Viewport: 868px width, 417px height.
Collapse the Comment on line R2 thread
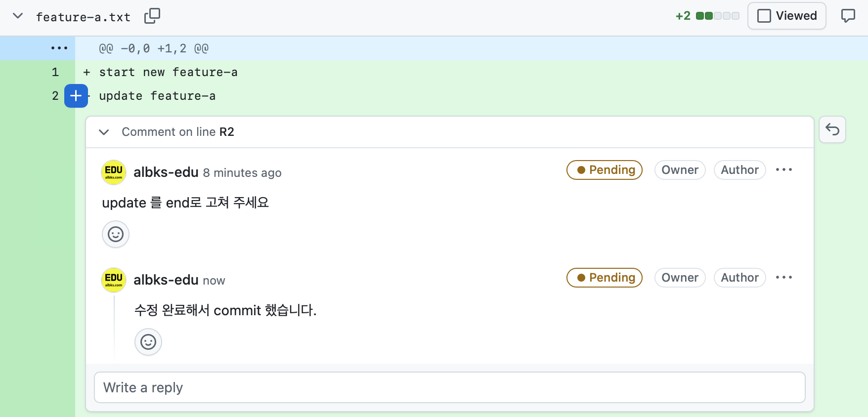coord(104,132)
